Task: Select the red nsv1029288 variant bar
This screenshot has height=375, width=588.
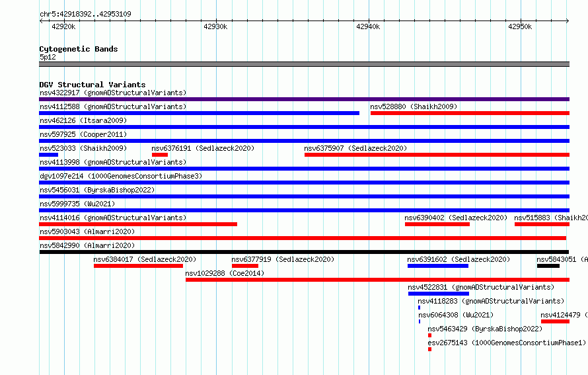Action: (x=378, y=280)
